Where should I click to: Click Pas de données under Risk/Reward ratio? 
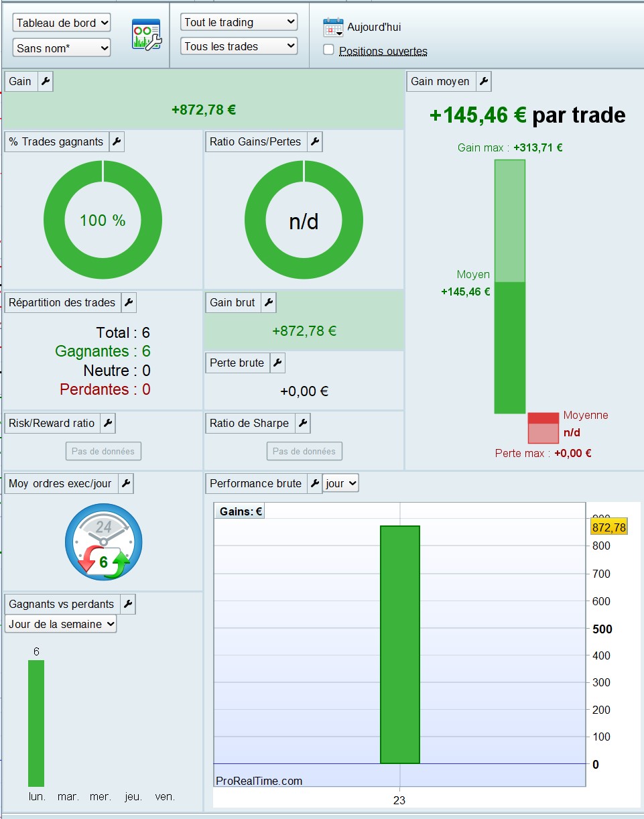tap(103, 451)
